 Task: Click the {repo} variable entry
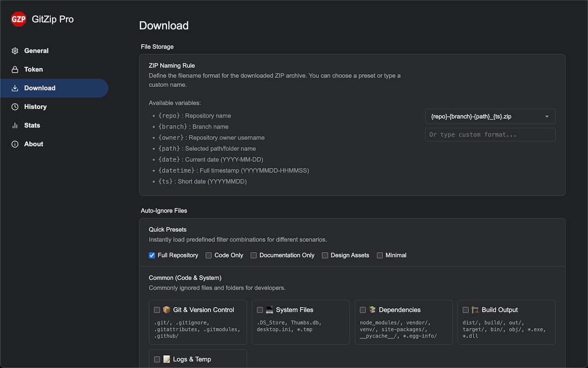(194, 116)
